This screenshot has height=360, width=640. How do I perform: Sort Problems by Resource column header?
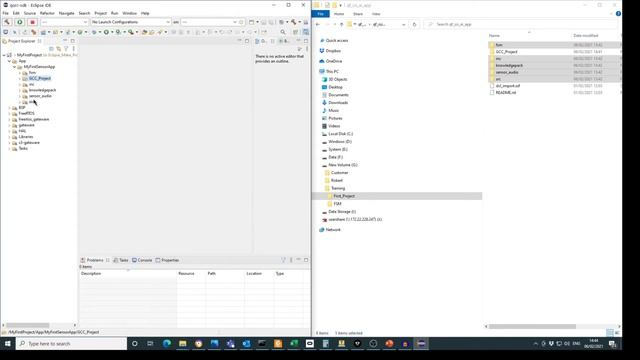tap(191, 273)
